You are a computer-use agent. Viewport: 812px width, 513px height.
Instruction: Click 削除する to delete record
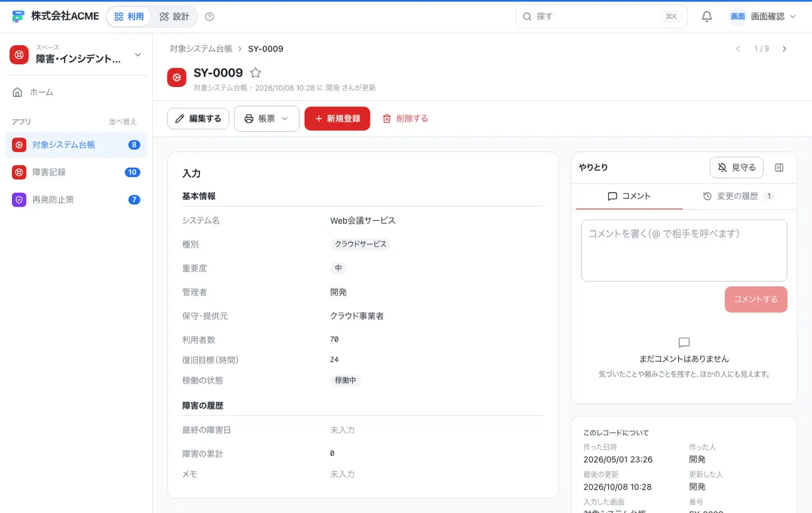coord(405,119)
